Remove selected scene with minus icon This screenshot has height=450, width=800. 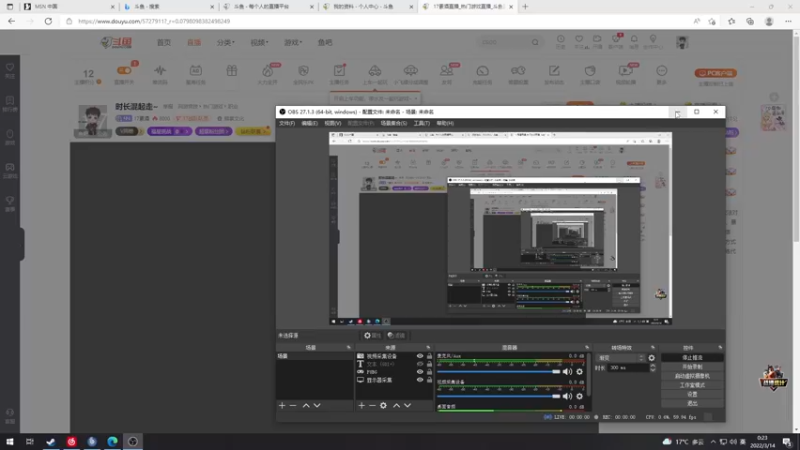point(293,406)
